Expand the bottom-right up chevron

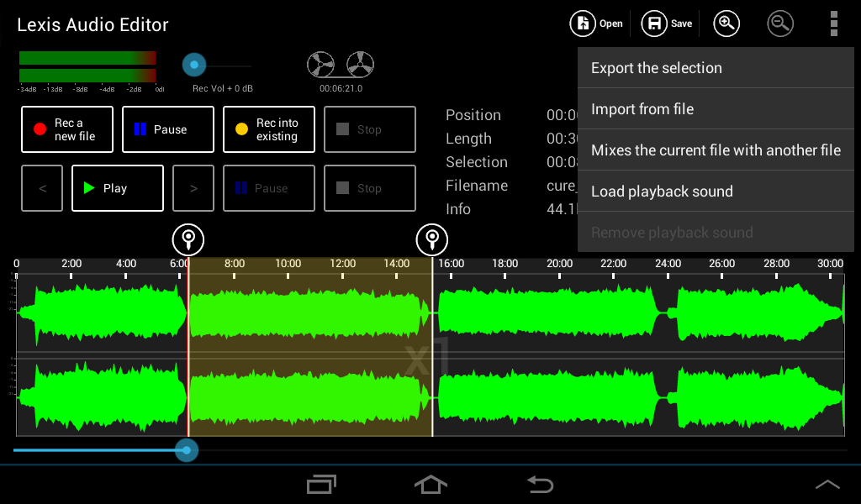point(827,484)
